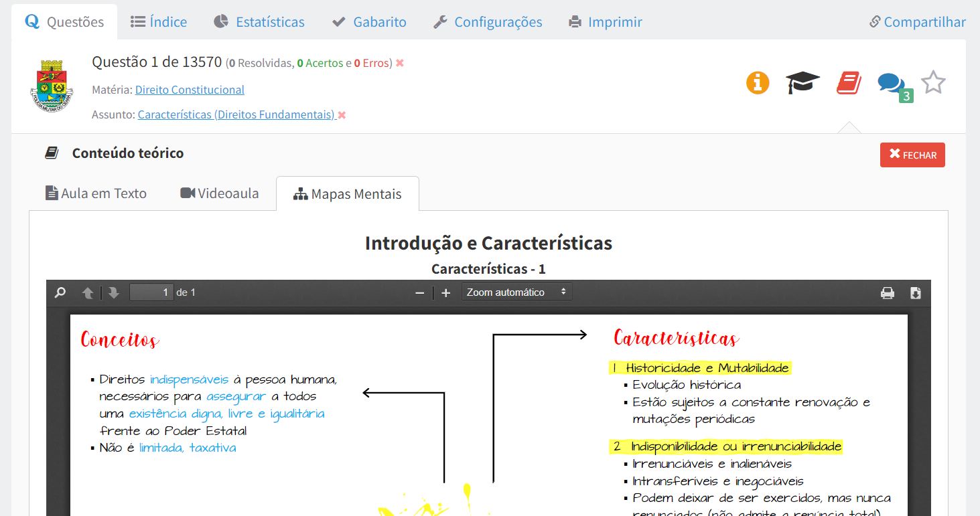This screenshot has height=516, width=980.
Task: Open the Estatísticas tab
Action: click(x=259, y=22)
